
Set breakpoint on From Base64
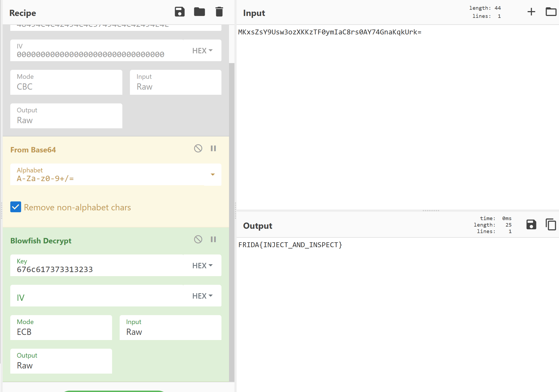pyautogui.click(x=213, y=148)
